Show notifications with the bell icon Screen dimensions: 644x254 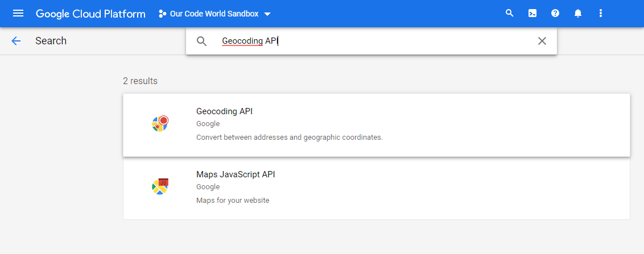point(578,14)
